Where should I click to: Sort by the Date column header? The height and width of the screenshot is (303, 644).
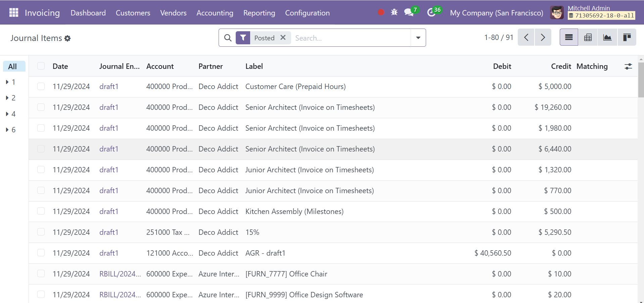60,66
